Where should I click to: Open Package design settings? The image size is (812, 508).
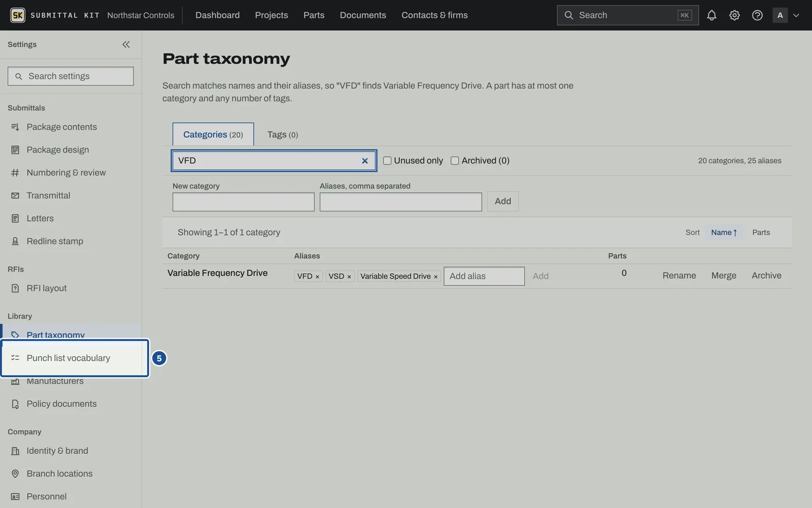tap(71, 150)
